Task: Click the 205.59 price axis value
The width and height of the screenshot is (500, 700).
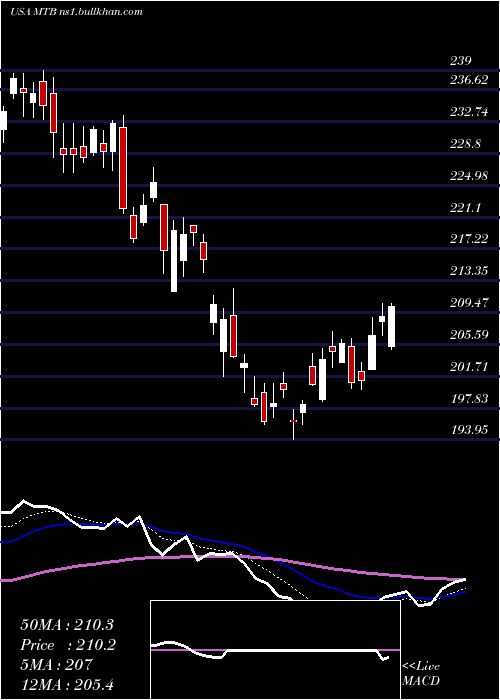Action: coord(468,335)
